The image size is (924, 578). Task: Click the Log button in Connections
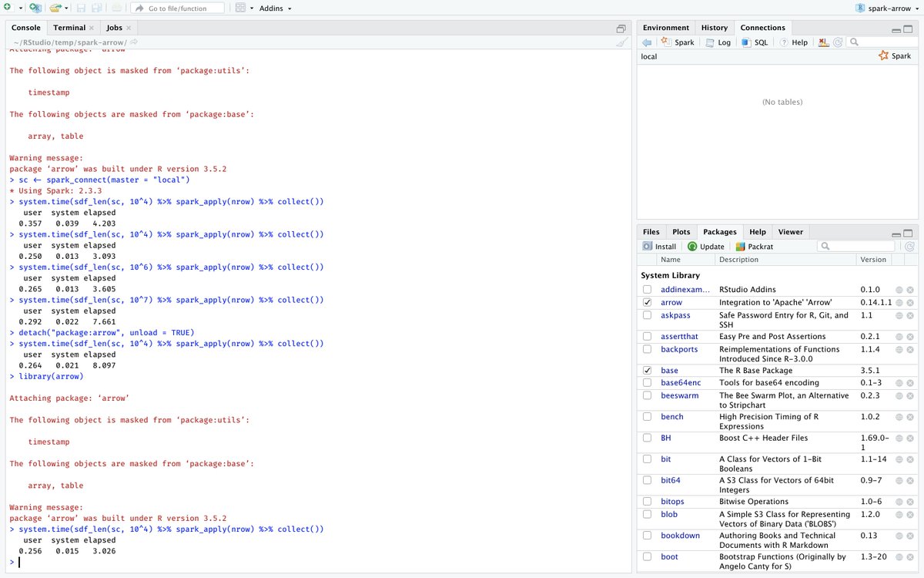(x=718, y=42)
